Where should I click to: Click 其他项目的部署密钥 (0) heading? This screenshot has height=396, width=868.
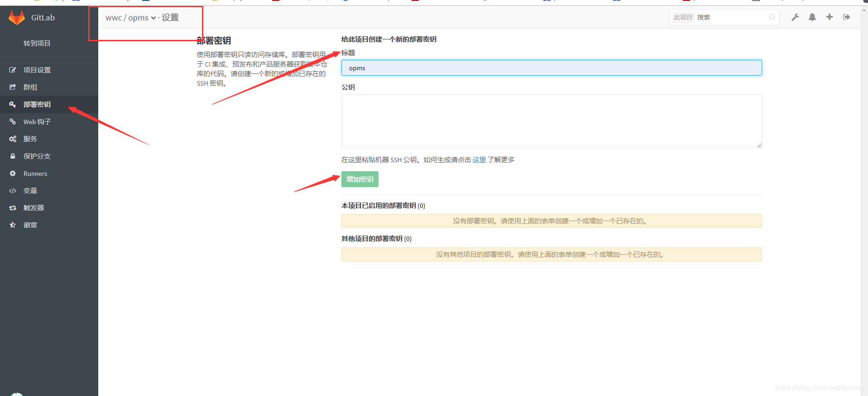[376, 239]
